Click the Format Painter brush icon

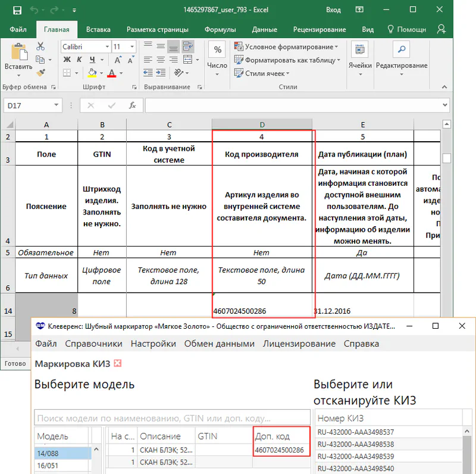click(40, 73)
